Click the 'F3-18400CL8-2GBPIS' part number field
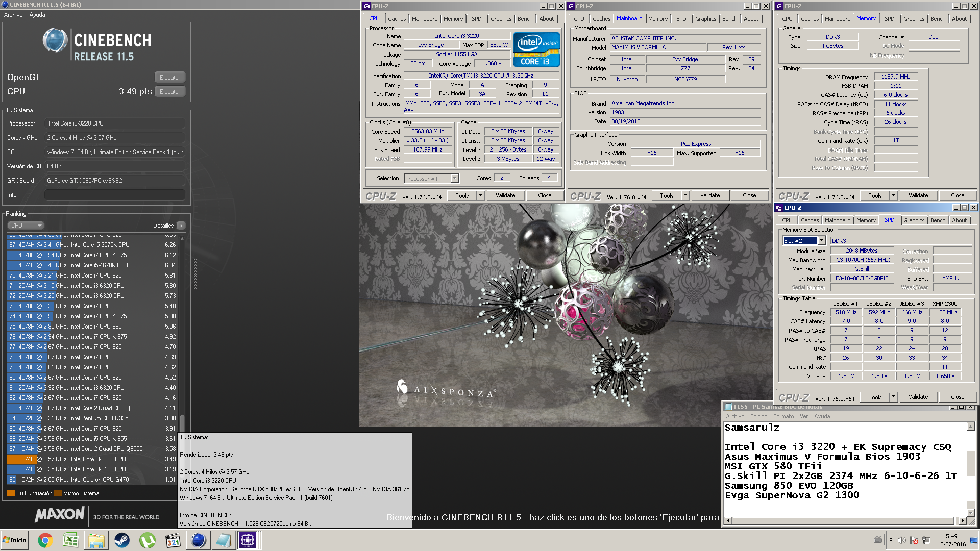Image resolution: width=980 pixels, height=551 pixels. coord(862,279)
